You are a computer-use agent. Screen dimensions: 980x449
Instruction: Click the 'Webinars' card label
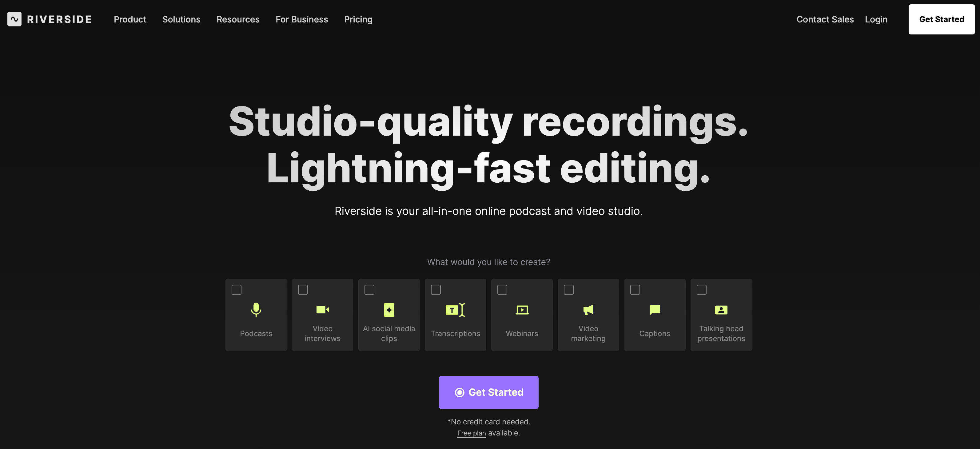click(522, 333)
